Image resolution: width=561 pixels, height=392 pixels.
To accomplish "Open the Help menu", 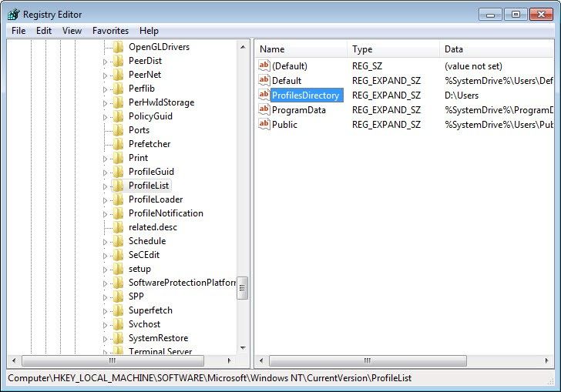I will point(149,31).
